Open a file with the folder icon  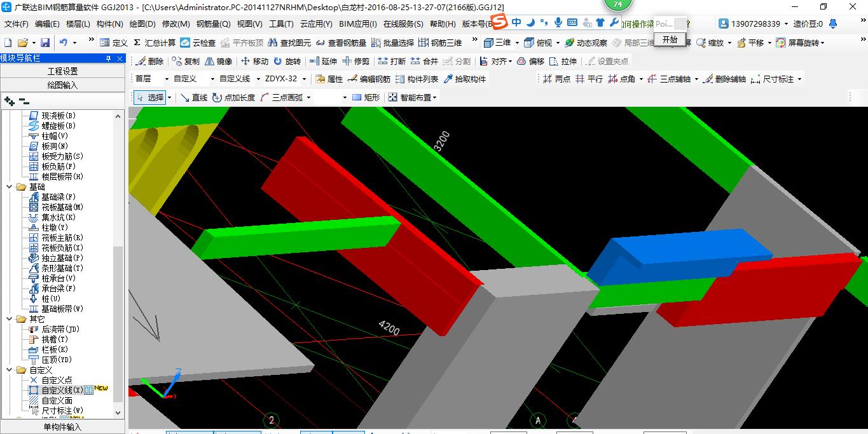[x=22, y=43]
